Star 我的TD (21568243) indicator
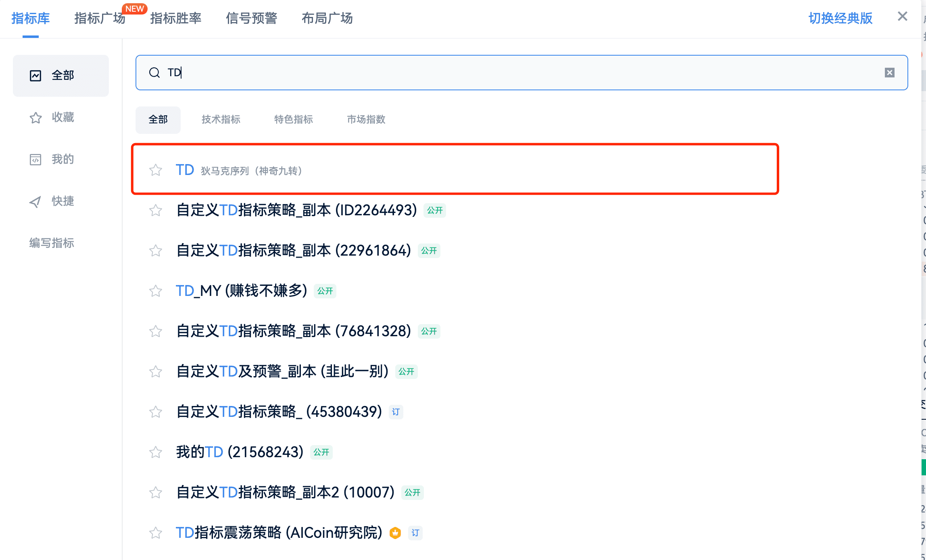The width and height of the screenshot is (926, 560). pyautogui.click(x=156, y=452)
